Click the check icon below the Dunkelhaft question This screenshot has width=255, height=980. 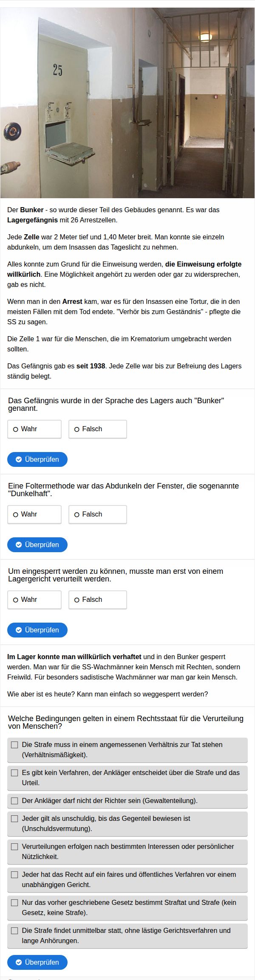[19, 545]
